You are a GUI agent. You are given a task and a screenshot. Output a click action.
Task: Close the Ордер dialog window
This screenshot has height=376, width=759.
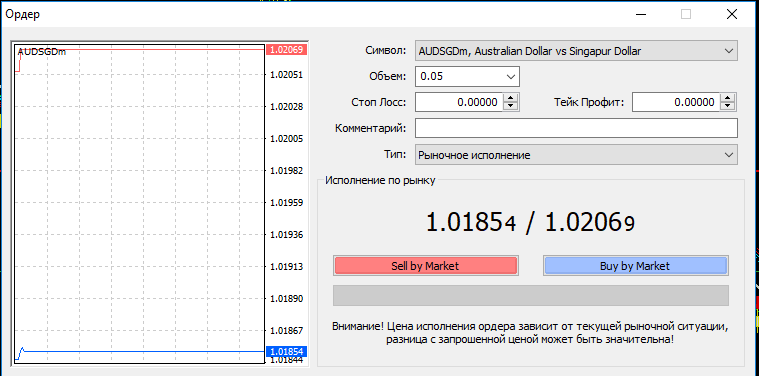pos(732,15)
